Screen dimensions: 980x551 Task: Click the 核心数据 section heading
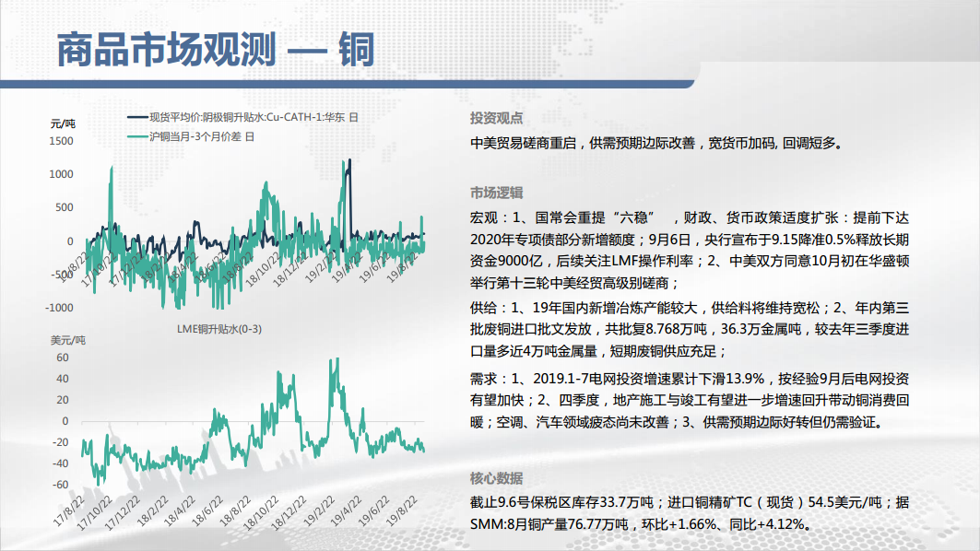coord(497,478)
